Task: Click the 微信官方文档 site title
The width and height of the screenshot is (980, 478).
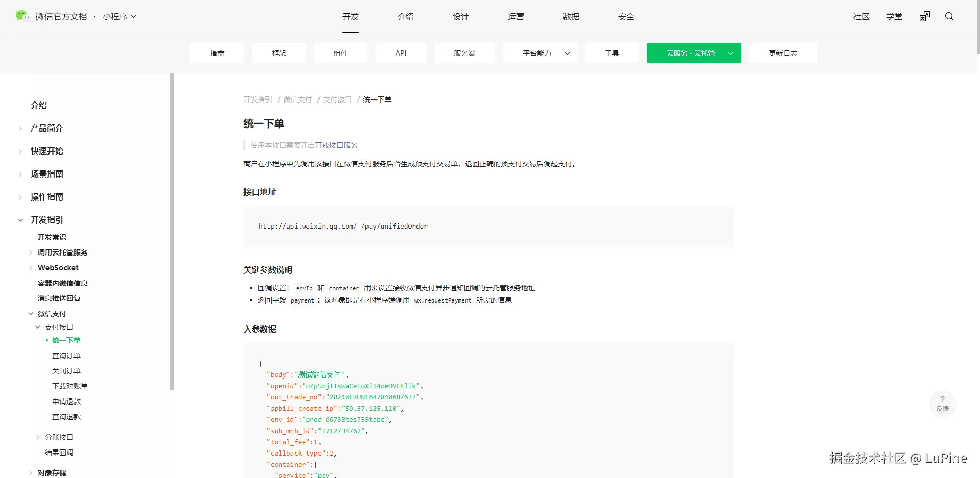Action: (61, 16)
